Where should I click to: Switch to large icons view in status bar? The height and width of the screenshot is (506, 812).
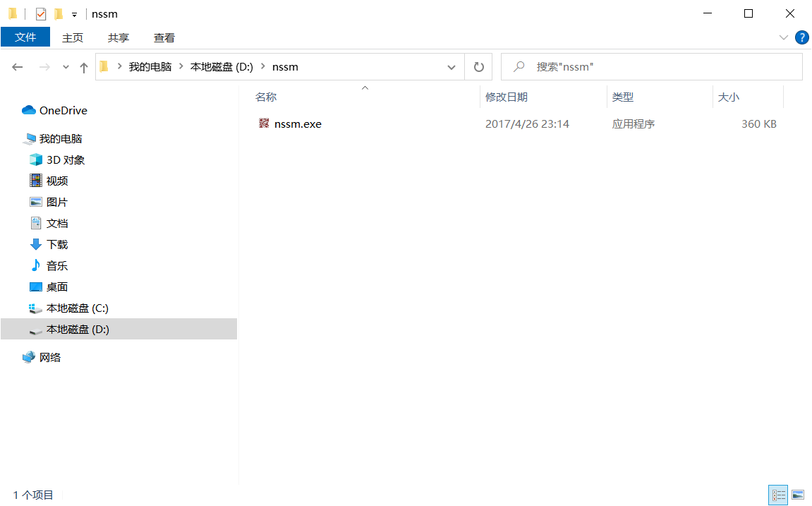pos(798,495)
